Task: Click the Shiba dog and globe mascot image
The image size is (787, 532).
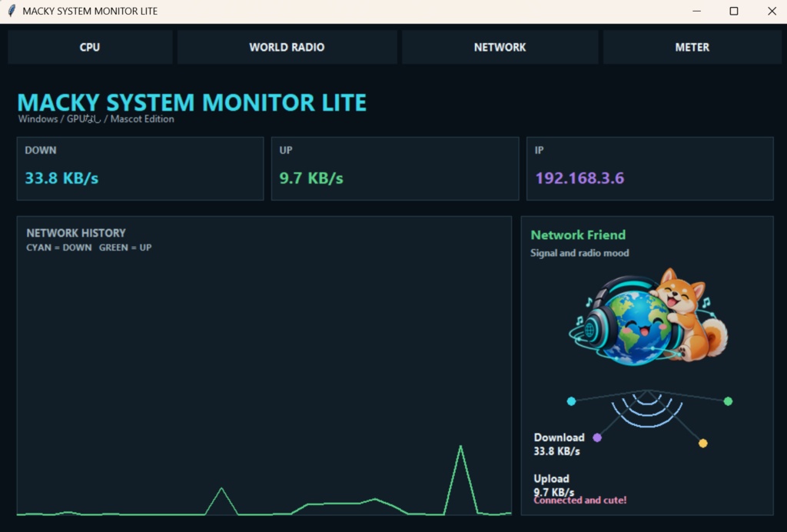Action: pyautogui.click(x=648, y=317)
